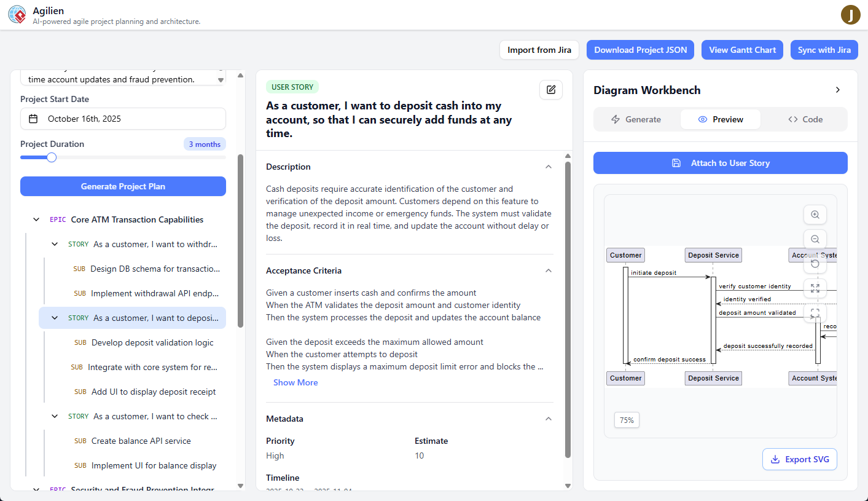Screen dimensions: 868x501
Task: Export the diagram as SVG
Action: point(799,459)
